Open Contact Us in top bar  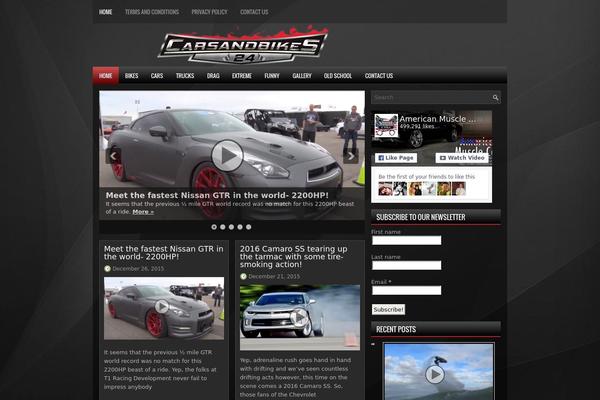pos(254,12)
